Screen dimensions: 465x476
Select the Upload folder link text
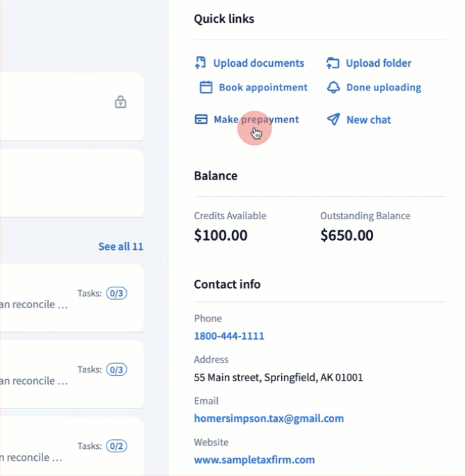coord(379,63)
